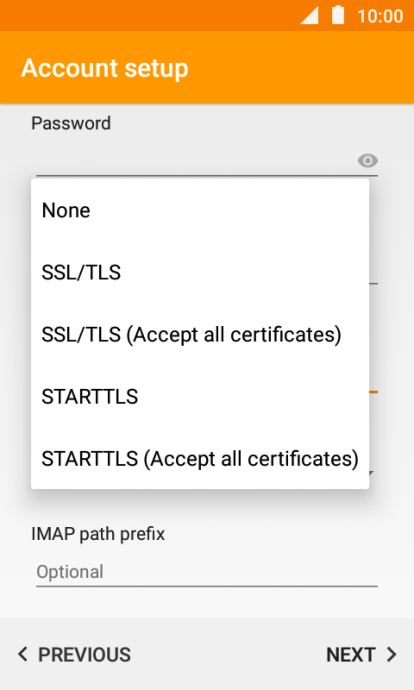414x690 pixels.
Task: Click the IMAP path prefix label
Action: coord(98,534)
